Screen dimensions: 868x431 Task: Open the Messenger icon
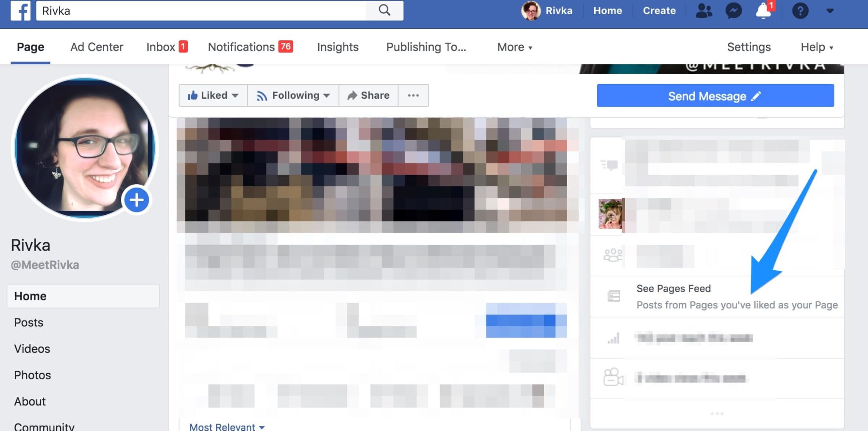click(x=733, y=11)
